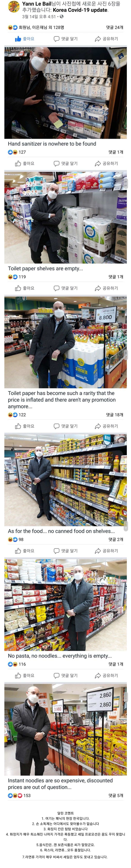Click share arrow under the empty toilet paper shelves photo
The width and height of the screenshot is (131, 868).
click(x=98, y=288)
